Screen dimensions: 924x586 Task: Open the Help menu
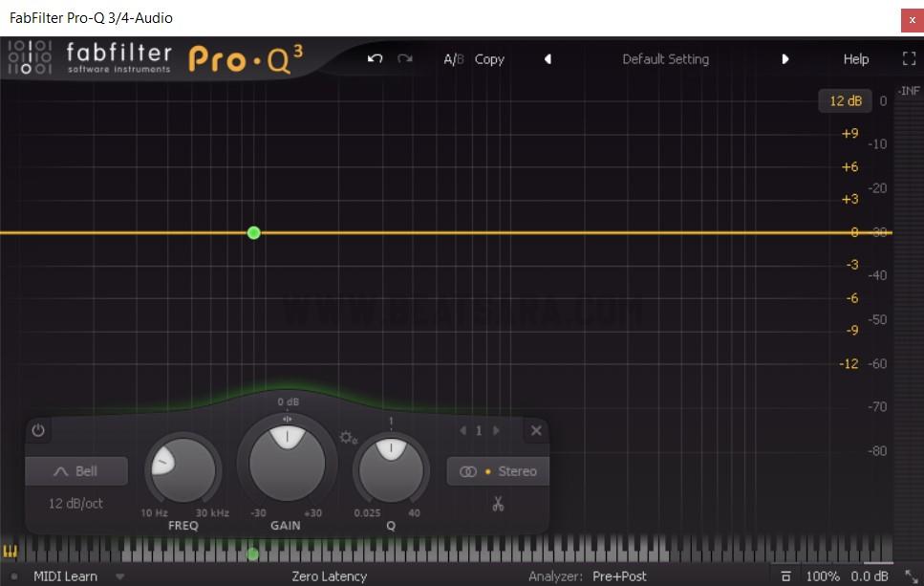(855, 59)
